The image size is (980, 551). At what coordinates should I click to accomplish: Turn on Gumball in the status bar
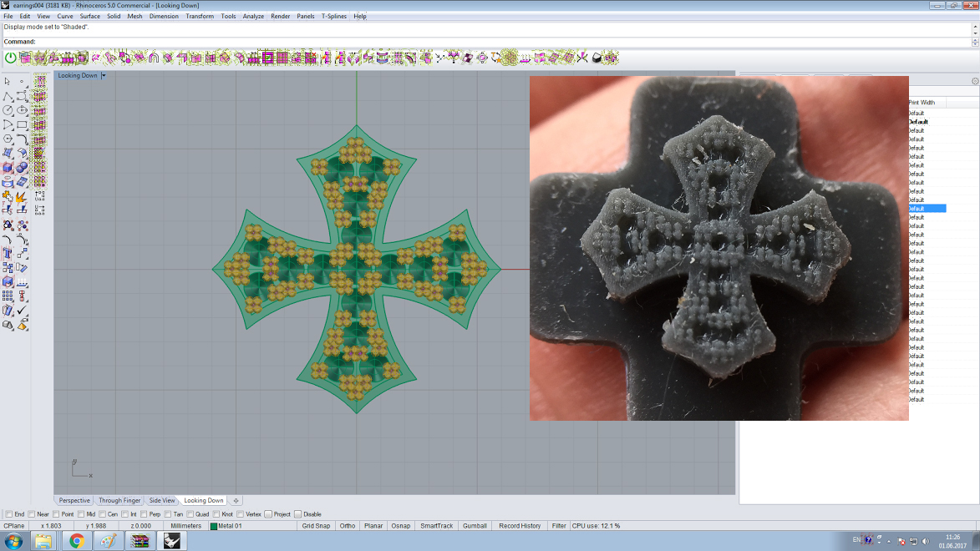pyautogui.click(x=475, y=526)
